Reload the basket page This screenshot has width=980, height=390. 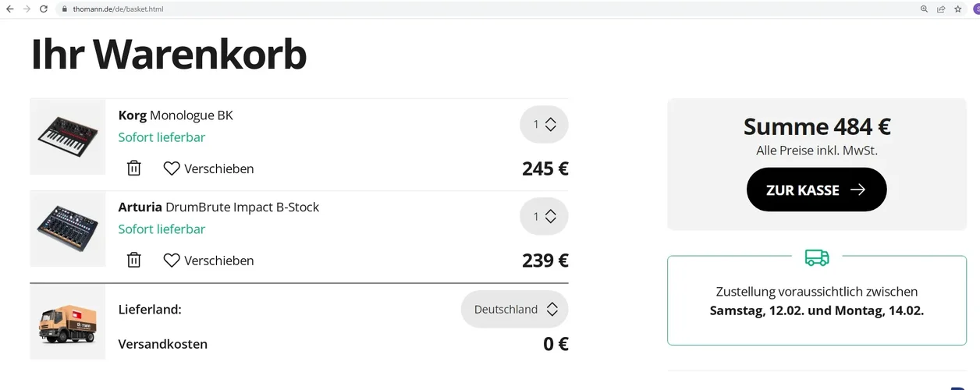tap(44, 9)
